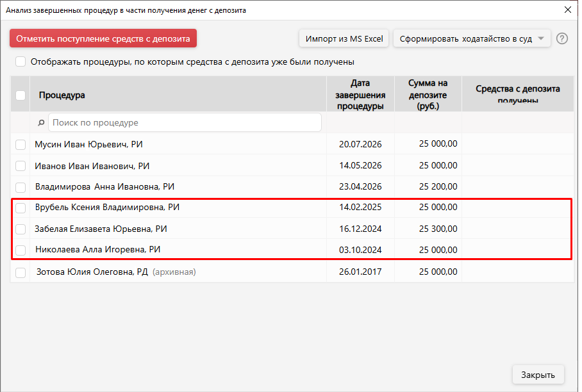This screenshot has height=392, width=582.
Task: Enable showing procedures with deposit already received
Action: 21,61
